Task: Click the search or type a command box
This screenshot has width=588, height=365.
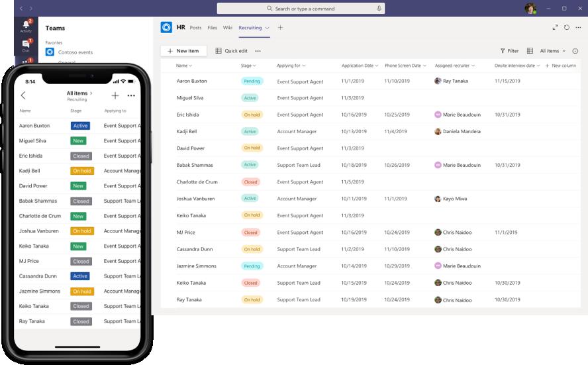Action: (301, 8)
